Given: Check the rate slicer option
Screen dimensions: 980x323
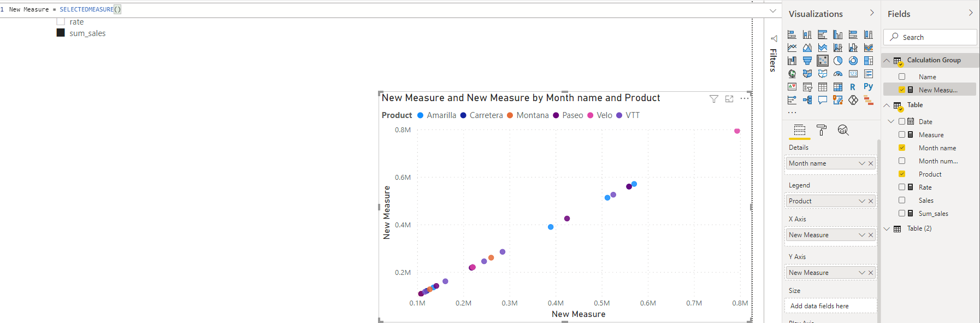Looking at the screenshot, I should pos(61,21).
